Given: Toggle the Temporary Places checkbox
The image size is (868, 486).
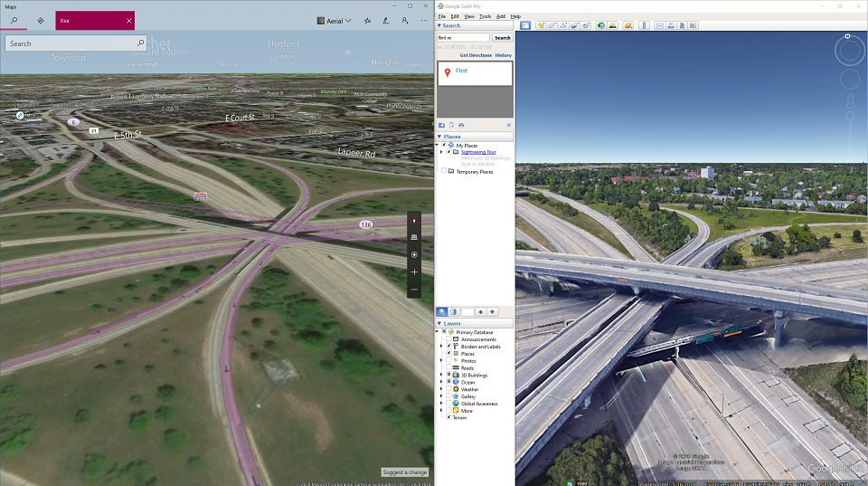Looking at the screenshot, I should 443,171.
